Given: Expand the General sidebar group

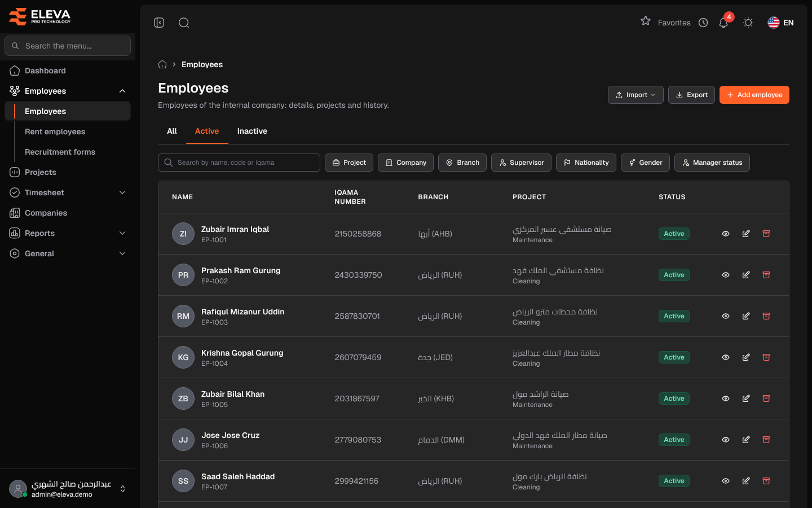Looking at the screenshot, I should (68, 253).
